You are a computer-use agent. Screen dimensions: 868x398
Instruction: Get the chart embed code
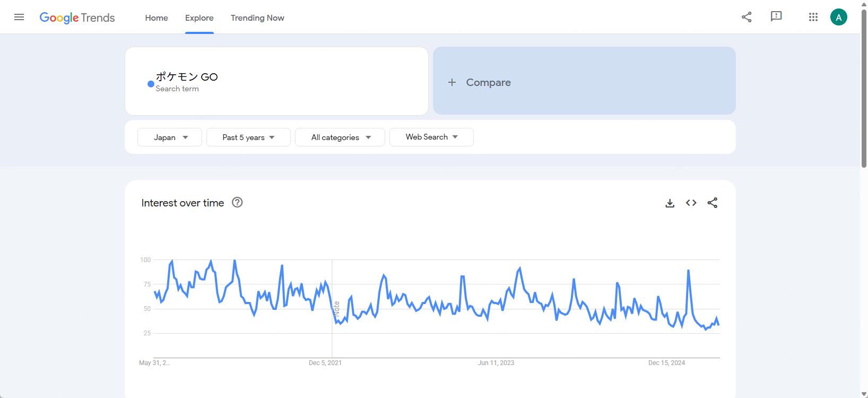coord(691,203)
